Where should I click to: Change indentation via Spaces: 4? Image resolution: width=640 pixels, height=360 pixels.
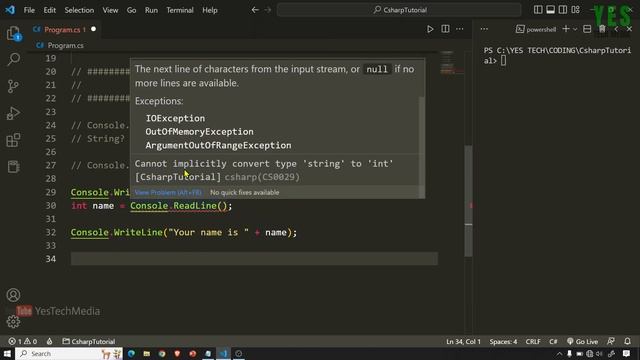(503, 341)
